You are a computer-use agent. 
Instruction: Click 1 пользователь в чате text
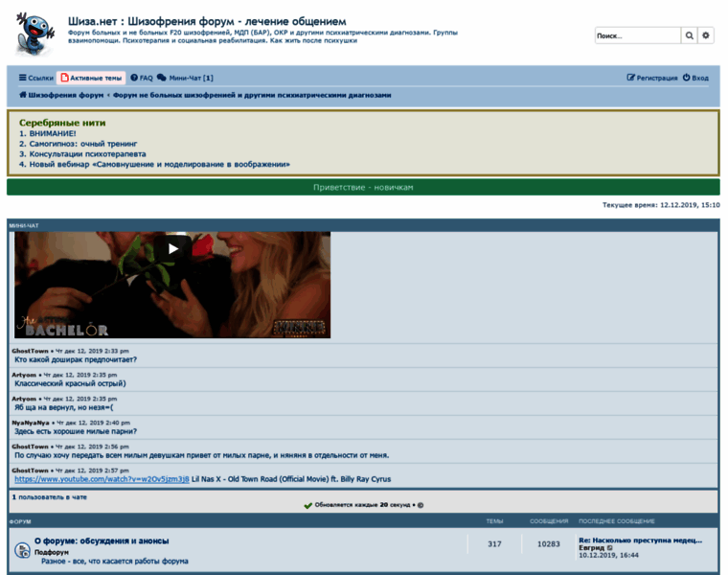49,497
